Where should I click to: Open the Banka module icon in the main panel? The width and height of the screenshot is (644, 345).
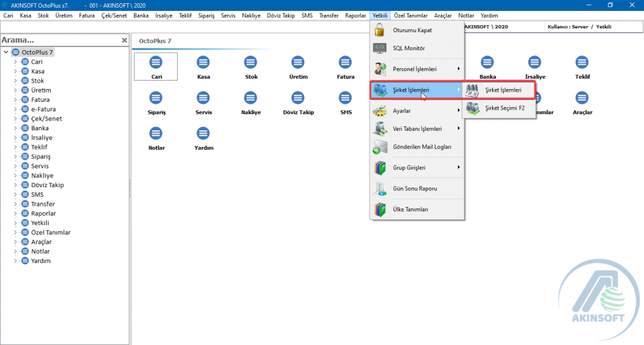[x=487, y=63]
